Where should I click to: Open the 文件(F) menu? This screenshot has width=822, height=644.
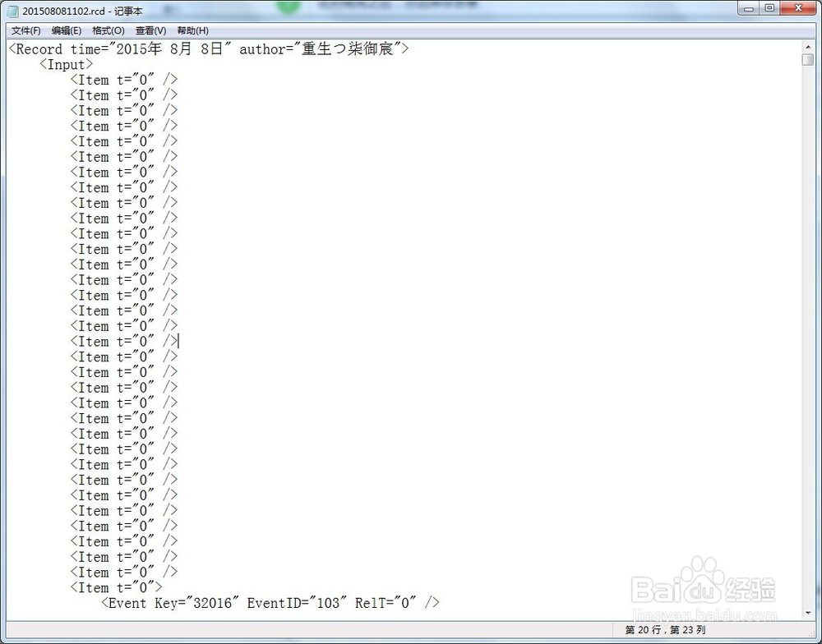coord(25,30)
